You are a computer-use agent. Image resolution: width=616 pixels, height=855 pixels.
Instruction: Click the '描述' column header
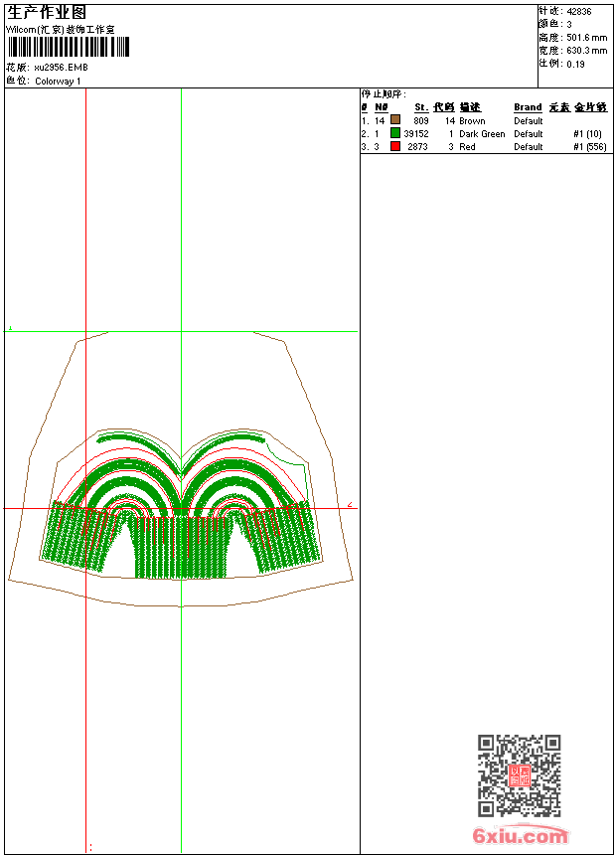tap(470, 107)
